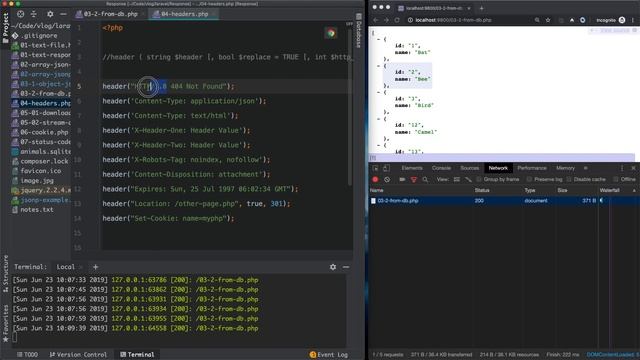Viewport: 640px width, 360px height.
Task: Toggle the device toolbar icon in DevTools
Action: (386, 168)
